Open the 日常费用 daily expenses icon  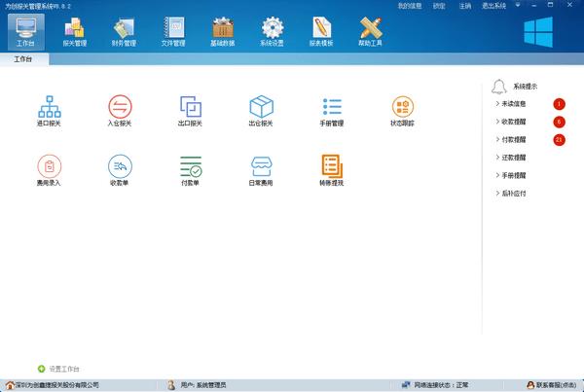[x=261, y=165]
